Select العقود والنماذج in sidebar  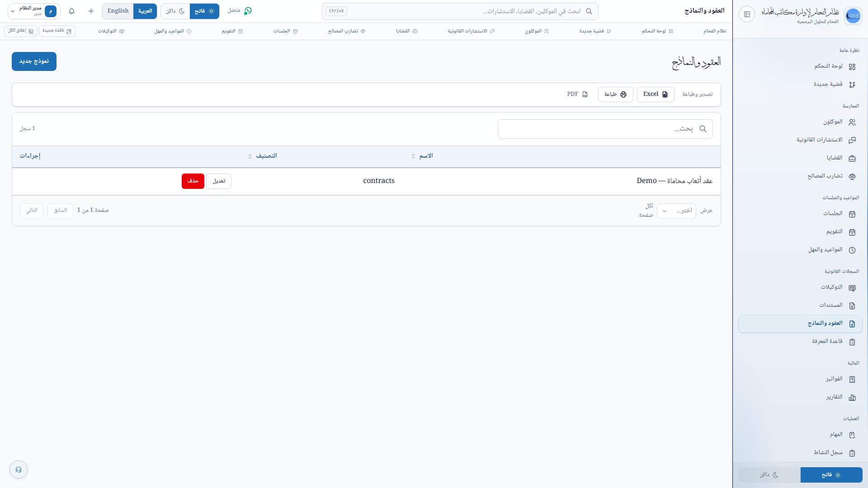[800, 324]
